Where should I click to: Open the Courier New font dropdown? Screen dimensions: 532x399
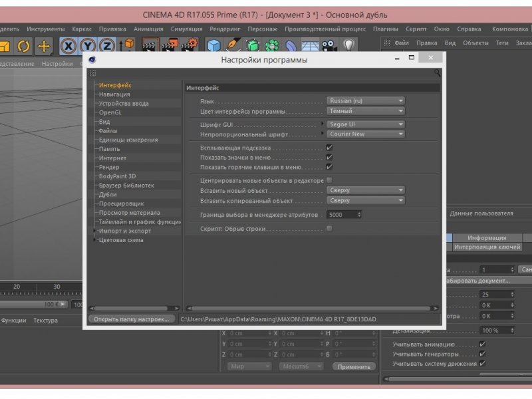pyautogui.click(x=365, y=134)
